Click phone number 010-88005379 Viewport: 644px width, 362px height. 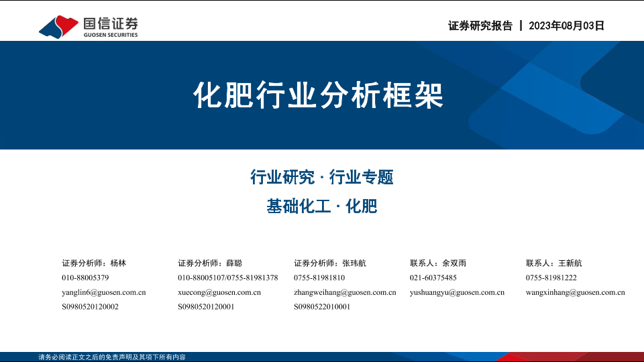[85, 278]
